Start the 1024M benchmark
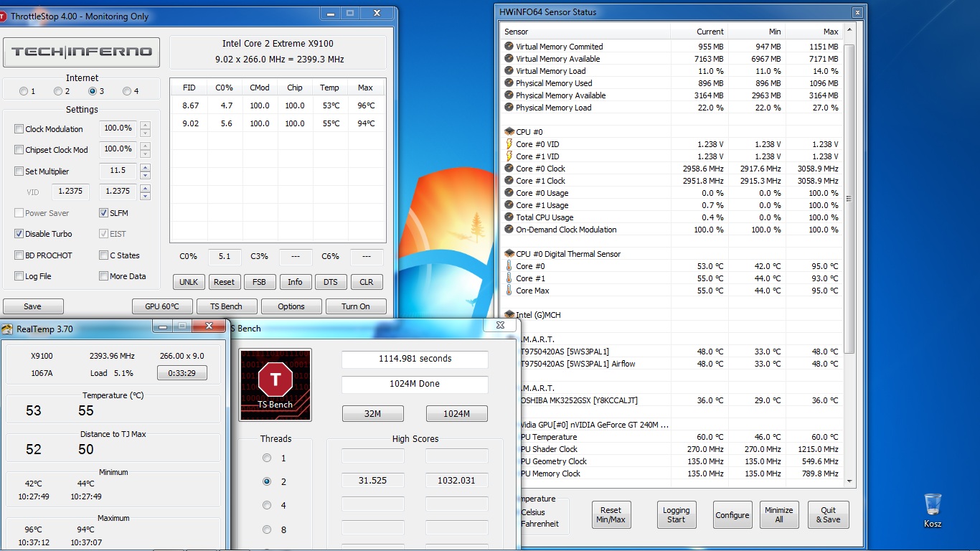This screenshot has width=980, height=551. (x=457, y=413)
